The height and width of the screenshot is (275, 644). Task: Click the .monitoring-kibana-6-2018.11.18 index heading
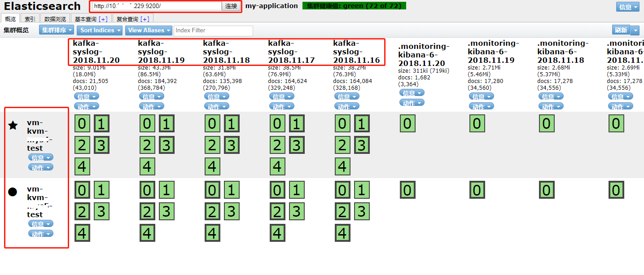(563, 52)
